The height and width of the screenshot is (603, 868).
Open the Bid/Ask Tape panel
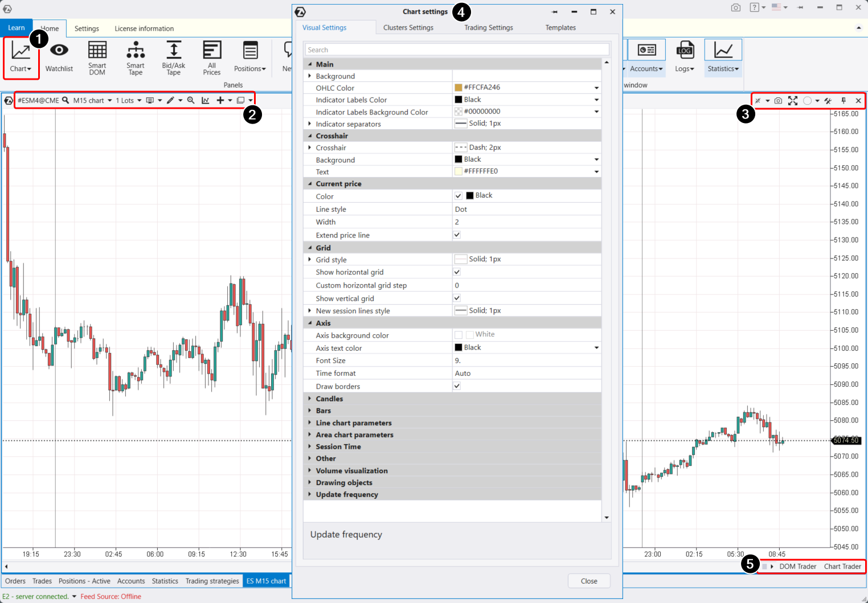point(173,58)
